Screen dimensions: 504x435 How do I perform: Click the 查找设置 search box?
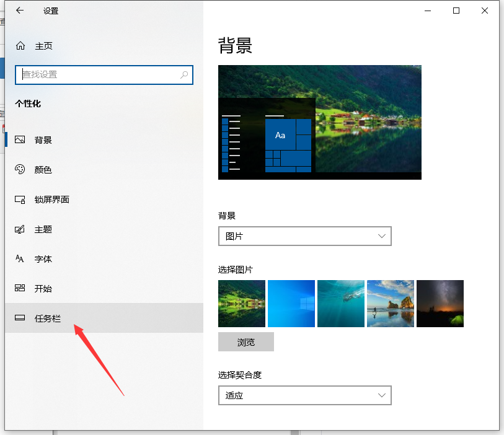pyautogui.click(x=104, y=74)
